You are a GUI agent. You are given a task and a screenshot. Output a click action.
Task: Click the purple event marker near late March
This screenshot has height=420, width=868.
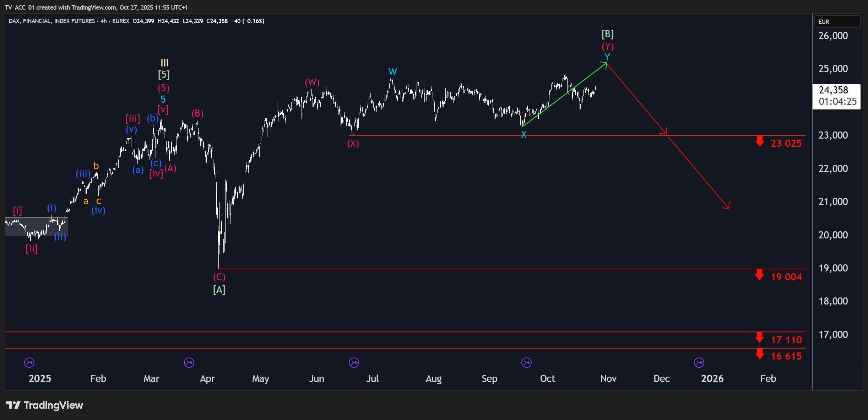click(189, 362)
